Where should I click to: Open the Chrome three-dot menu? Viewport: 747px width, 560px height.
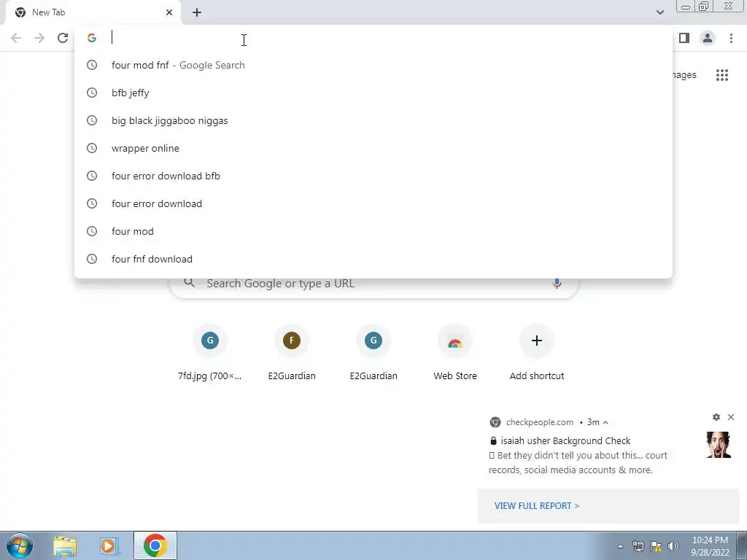click(x=731, y=38)
